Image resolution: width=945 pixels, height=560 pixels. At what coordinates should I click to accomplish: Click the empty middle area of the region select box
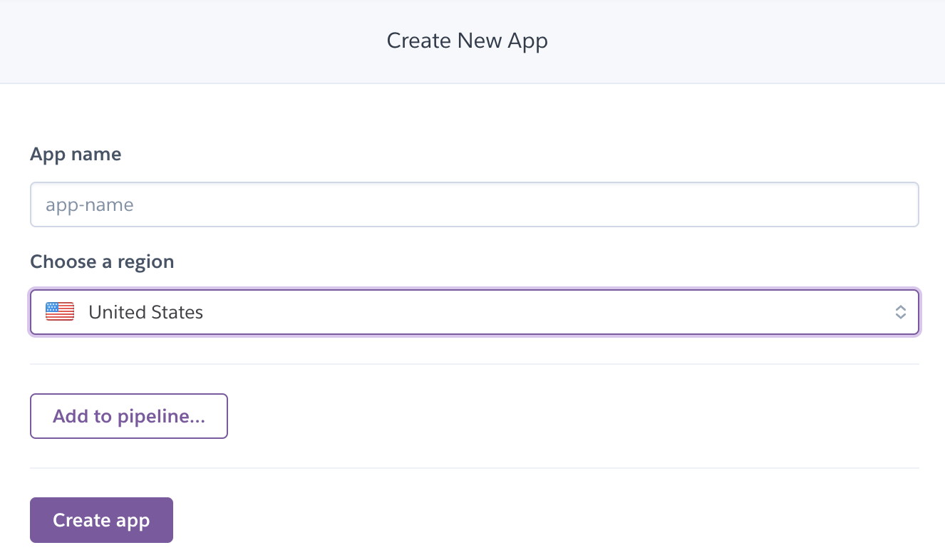(x=542, y=312)
